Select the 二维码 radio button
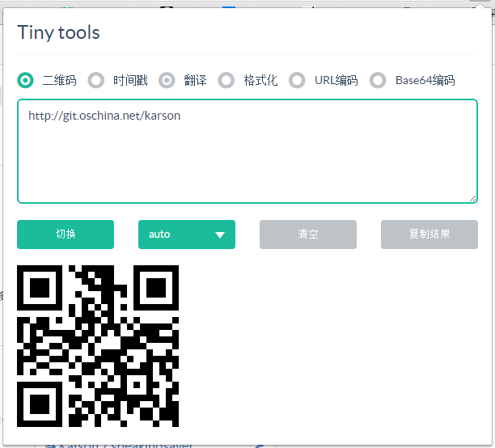This screenshot has height=448, width=495. click(25, 80)
